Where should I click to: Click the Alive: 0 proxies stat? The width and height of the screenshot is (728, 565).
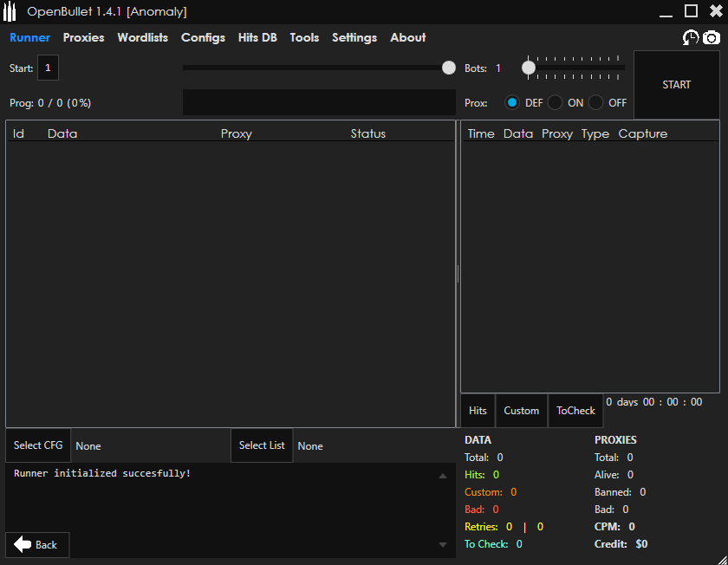[614, 475]
